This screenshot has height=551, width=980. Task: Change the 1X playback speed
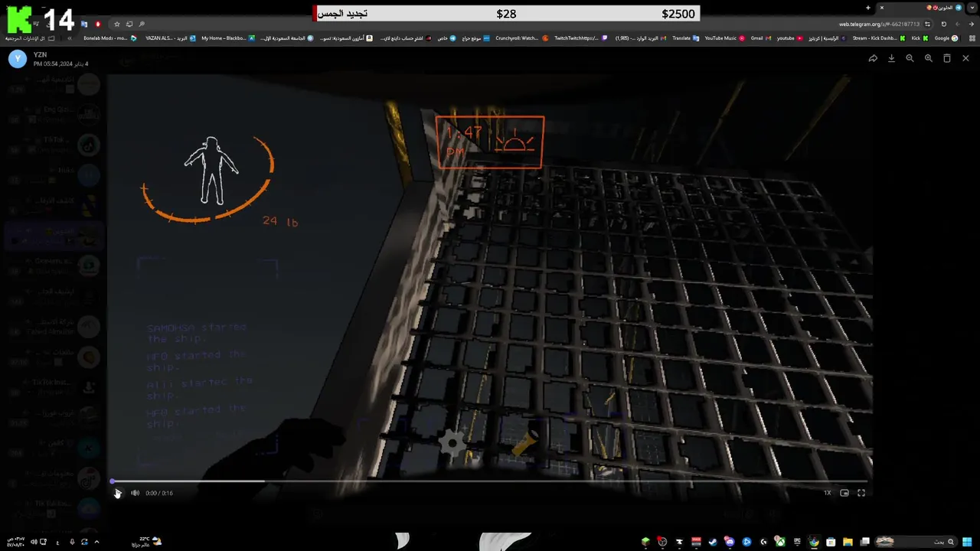[x=827, y=493]
